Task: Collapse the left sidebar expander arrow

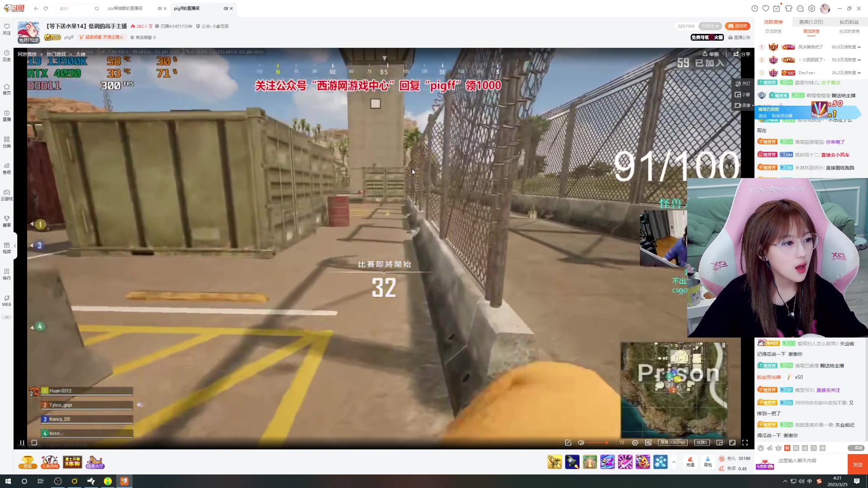Action: 15,246
